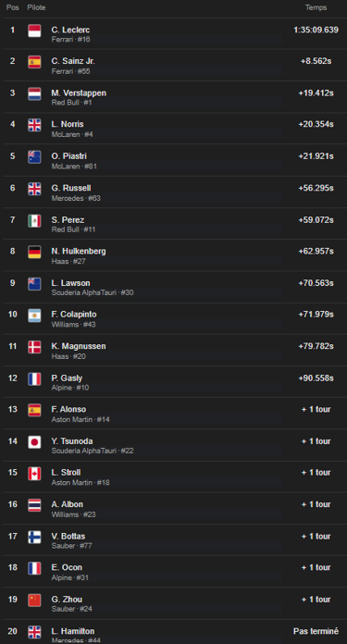Click L. Hamilton's Pas terminé status

pos(316,631)
